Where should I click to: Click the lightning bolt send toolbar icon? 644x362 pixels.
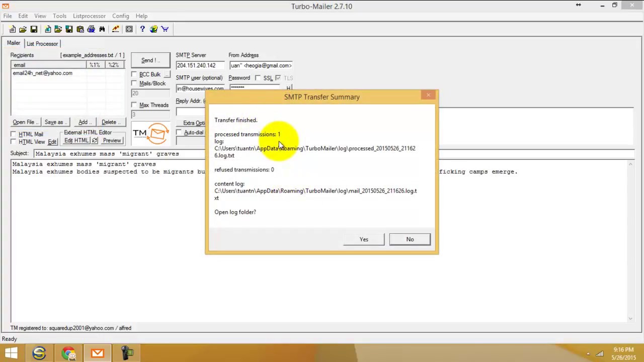coord(116,29)
